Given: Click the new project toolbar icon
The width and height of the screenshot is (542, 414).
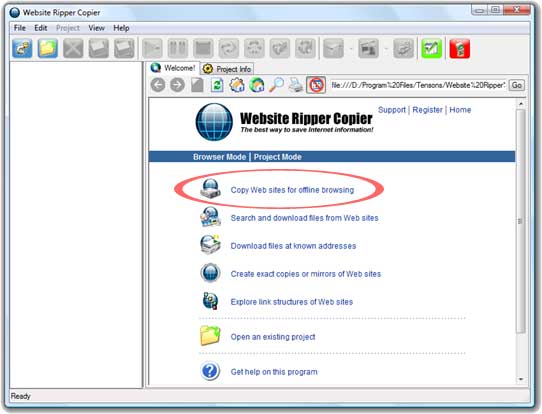Looking at the screenshot, I should (x=22, y=48).
